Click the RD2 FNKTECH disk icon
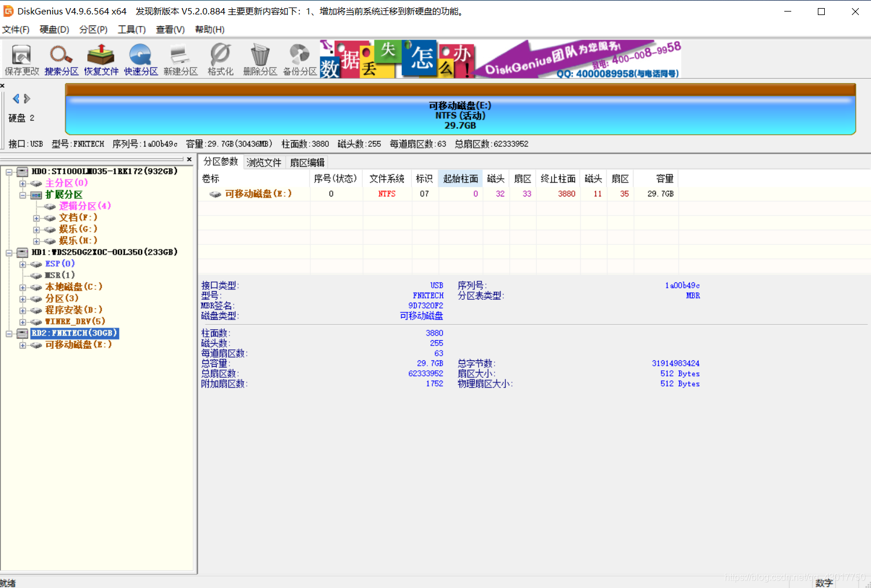Screen dimensions: 871x588 point(23,333)
